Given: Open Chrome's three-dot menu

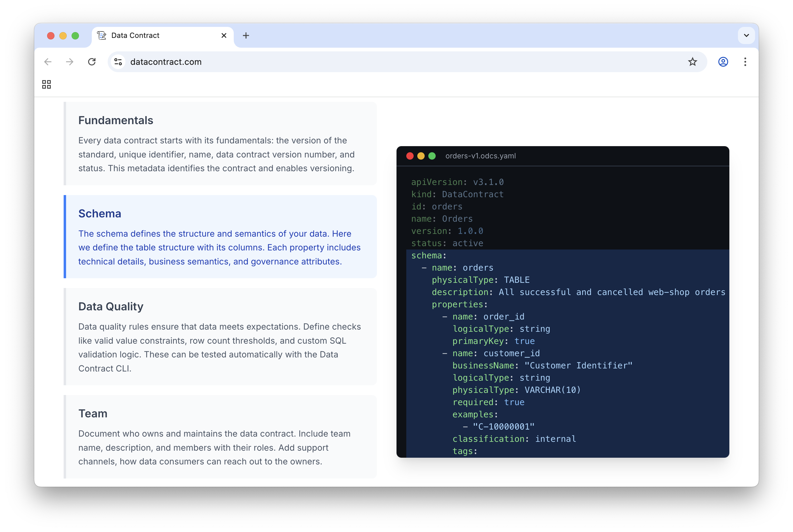Looking at the screenshot, I should tap(745, 62).
